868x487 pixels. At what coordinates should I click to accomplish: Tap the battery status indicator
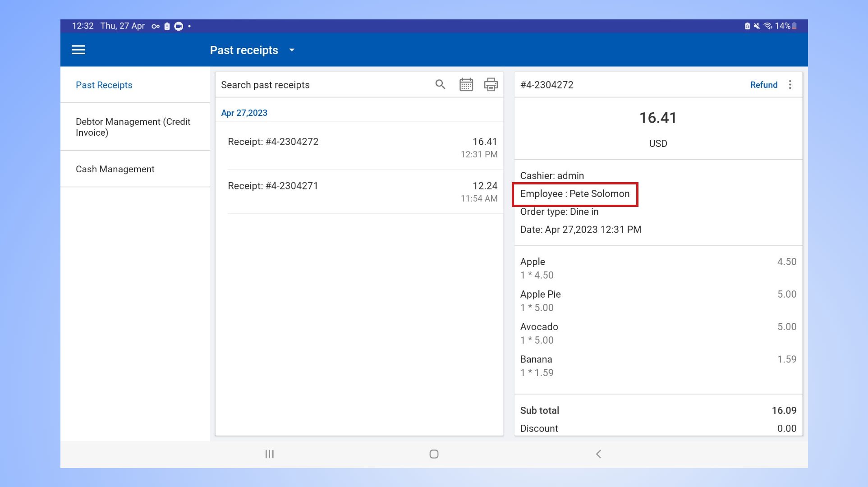pyautogui.click(x=794, y=26)
